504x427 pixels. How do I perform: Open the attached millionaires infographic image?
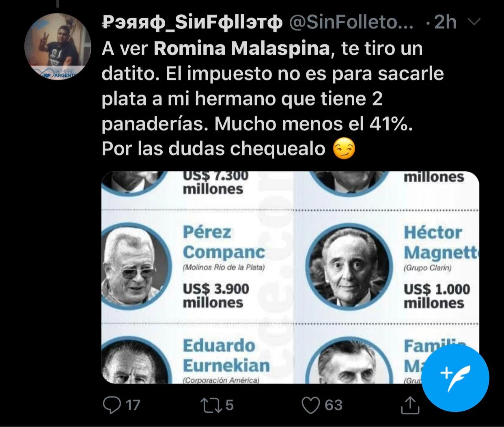click(x=290, y=278)
